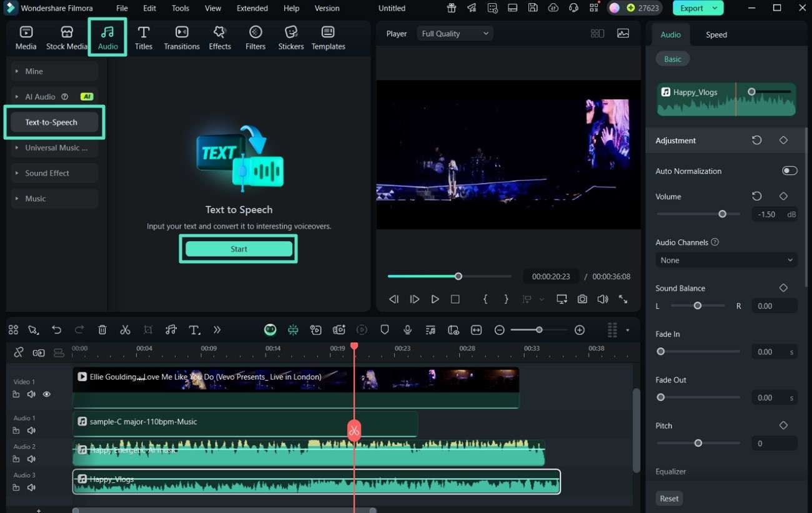Open the Templates panel
The height and width of the screenshot is (513, 812).
(329, 37)
